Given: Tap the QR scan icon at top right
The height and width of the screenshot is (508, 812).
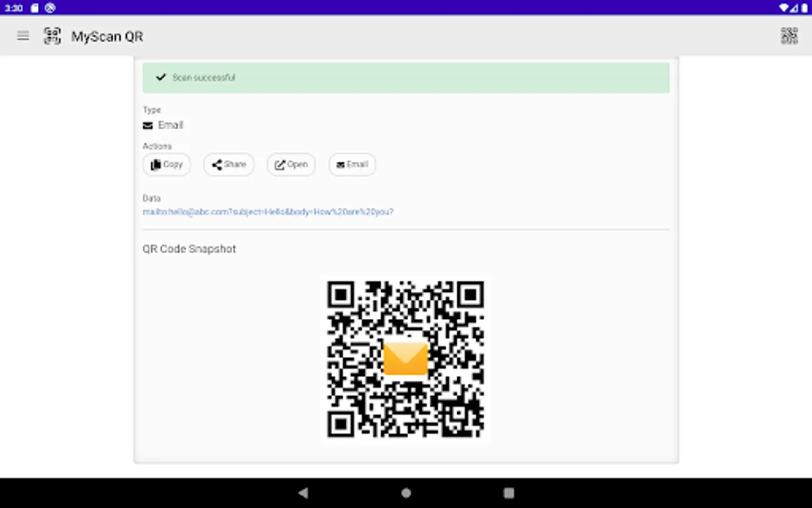Looking at the screenshot, I should (789, 36).
